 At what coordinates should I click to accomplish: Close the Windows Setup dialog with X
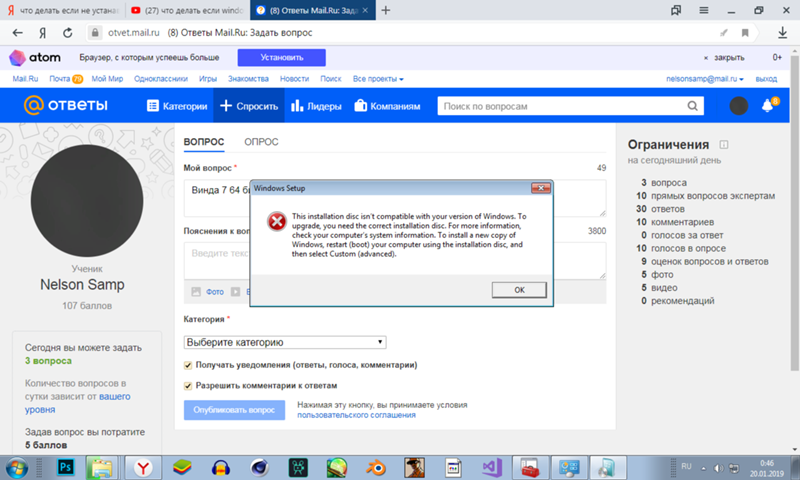[541, 188]
